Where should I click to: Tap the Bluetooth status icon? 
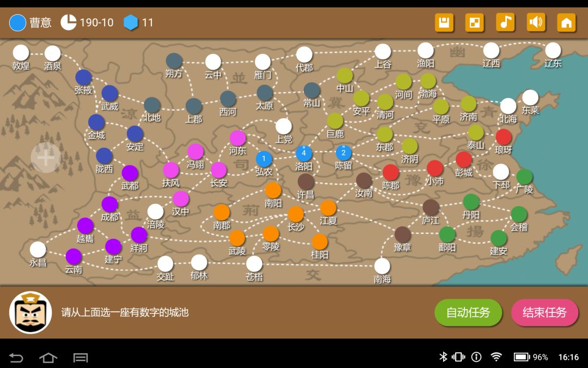pos(443,357)
